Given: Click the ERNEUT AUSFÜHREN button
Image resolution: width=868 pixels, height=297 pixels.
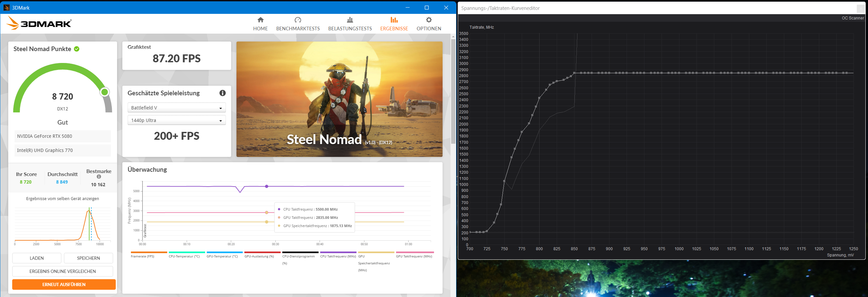Looking at the screenshot, I should pyautogui.click(x=64, y=284).
